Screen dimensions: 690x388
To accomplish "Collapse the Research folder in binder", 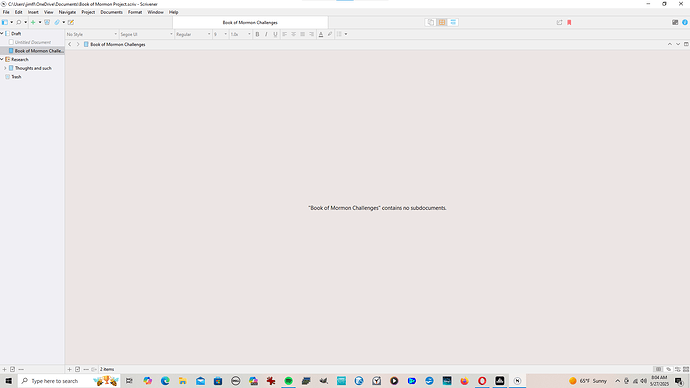I will 2,59.
